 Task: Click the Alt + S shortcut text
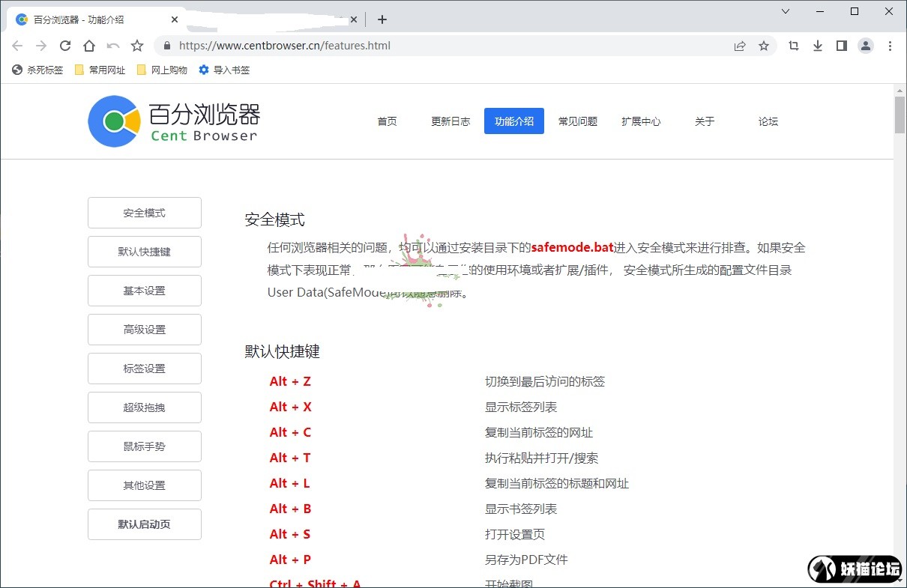[290, 534]
